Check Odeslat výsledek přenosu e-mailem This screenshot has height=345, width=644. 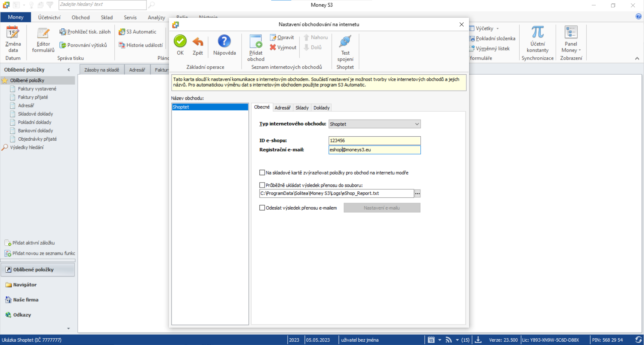tap(262, 208)
